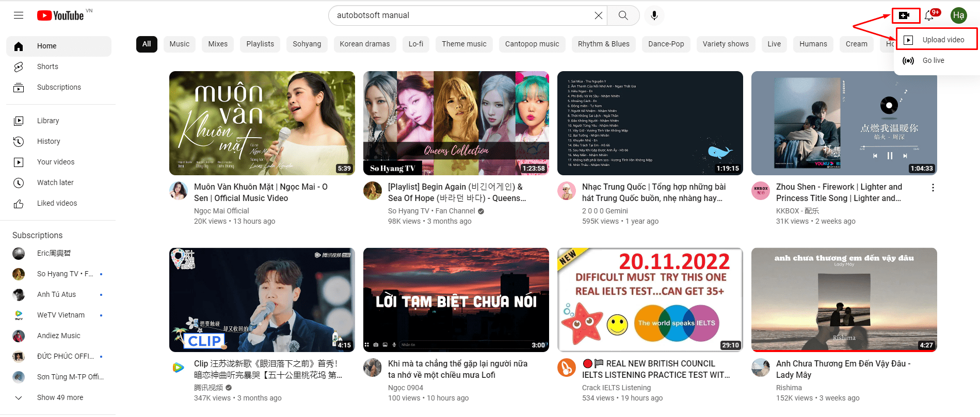Select Go live from the menu
980x417 pixels.
(x=937, y=60)
